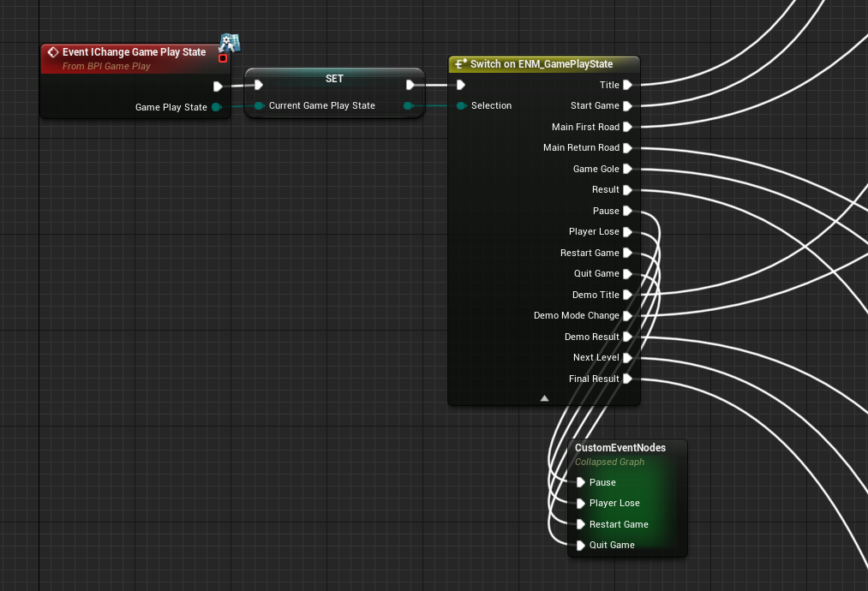
Task: Click the Demo Mode Change output pin
Action: [628, 315]
